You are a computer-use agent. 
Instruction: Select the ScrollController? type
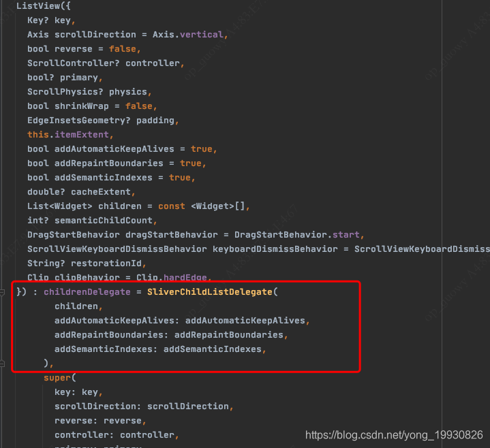coord(74,63)
